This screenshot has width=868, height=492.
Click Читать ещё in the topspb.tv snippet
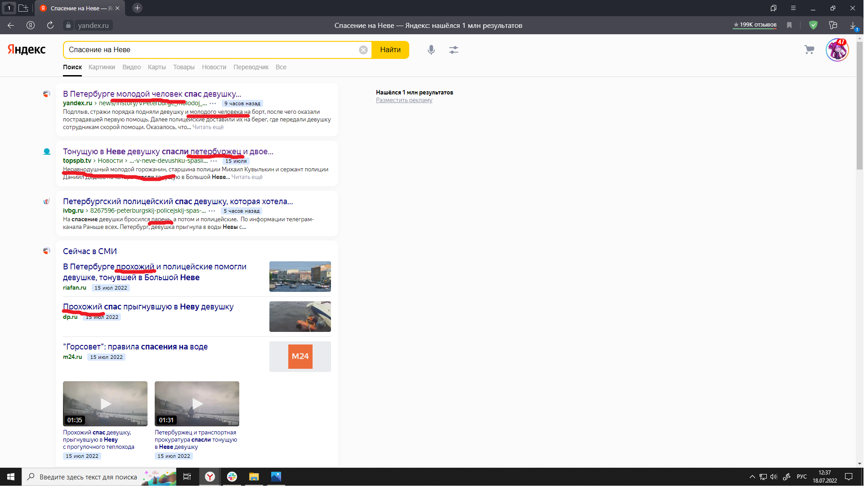pyautogui.click(x=247, y=177)
